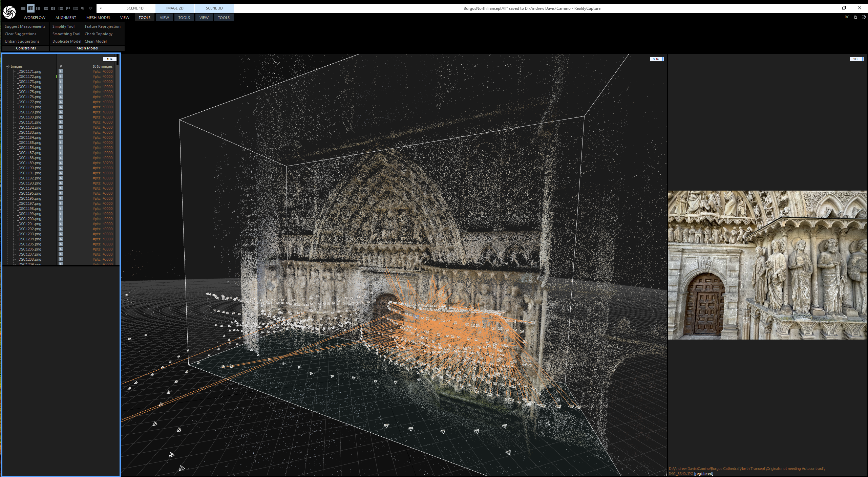Click the Tx icon for _DSC1198.png
The height and width of the screenshot is (477, 868).
click(x=61, y=209)
